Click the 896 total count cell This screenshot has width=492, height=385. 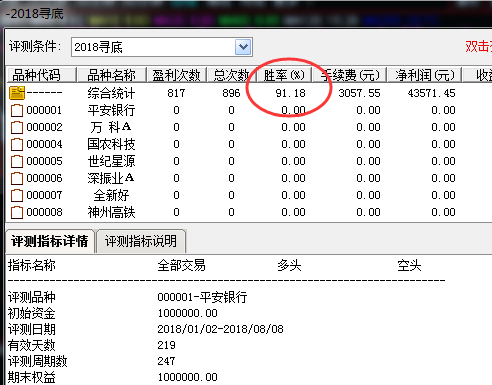coord(231,93)
